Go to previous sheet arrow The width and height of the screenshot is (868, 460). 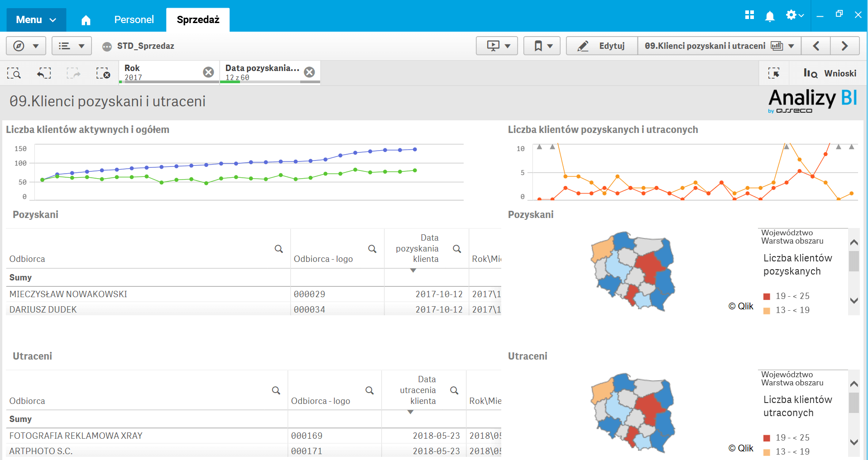pyautogui.click(x=816, y=46)
